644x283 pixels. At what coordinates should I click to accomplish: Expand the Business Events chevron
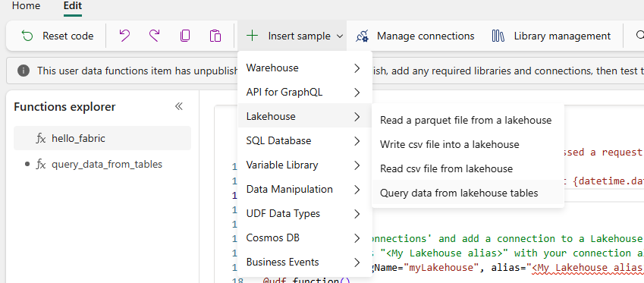click(x=357, y=262)
